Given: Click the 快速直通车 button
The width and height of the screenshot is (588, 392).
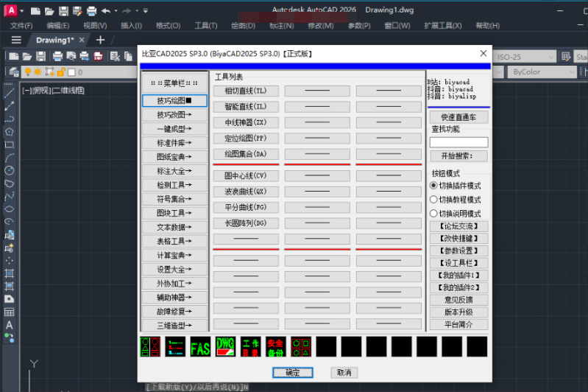Looking at the screenshot, I should tap(458, 117).
